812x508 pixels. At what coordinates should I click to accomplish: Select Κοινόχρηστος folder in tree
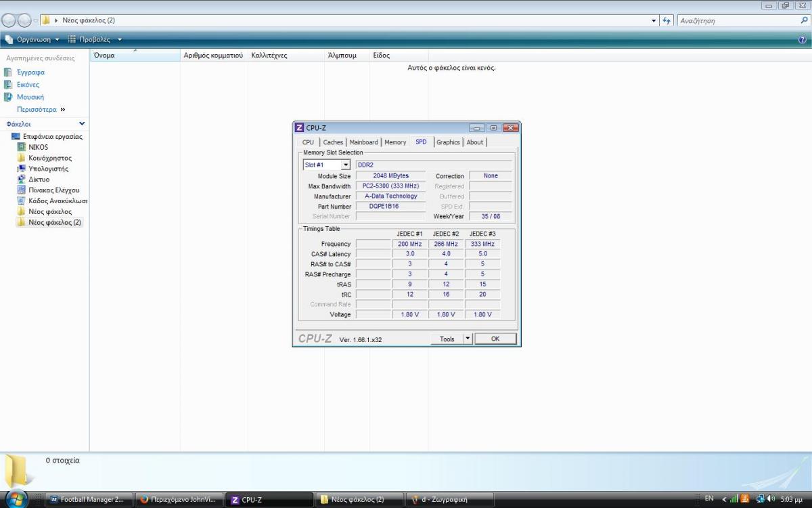click(x=49, y=158)
